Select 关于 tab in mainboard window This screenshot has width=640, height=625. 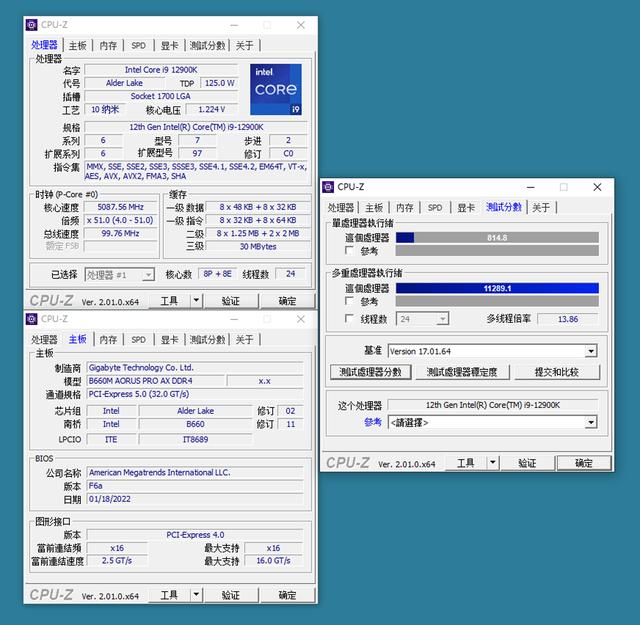[x=244, y=340]
